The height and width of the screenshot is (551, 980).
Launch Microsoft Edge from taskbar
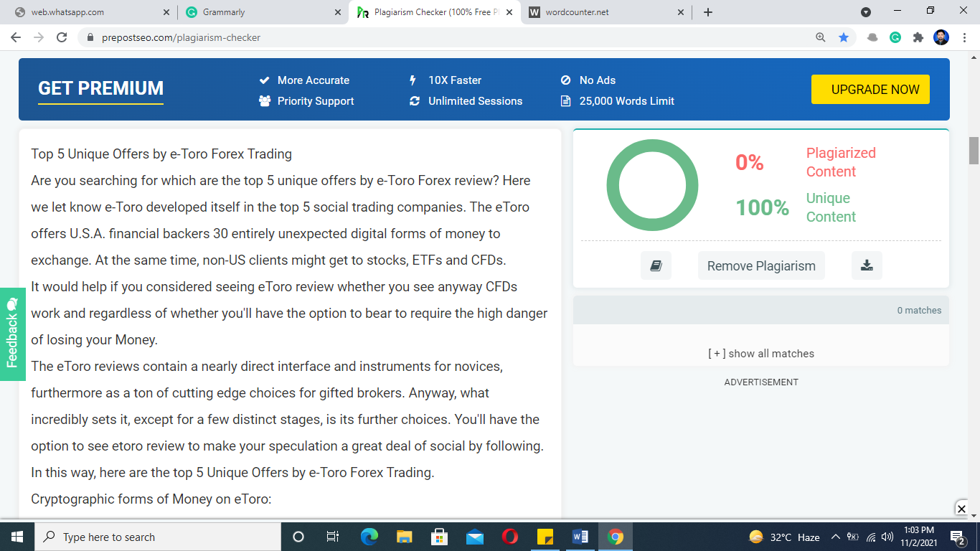pyautogui.click(x=369, y=537)
